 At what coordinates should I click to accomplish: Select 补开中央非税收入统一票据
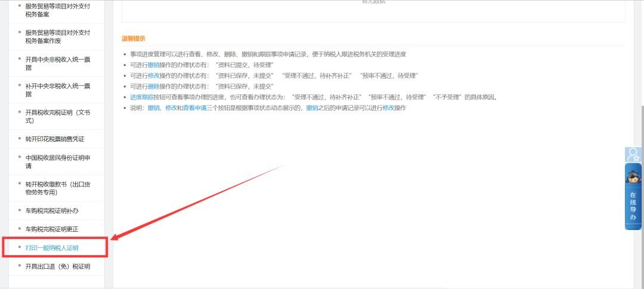click(x=57, y=90)
